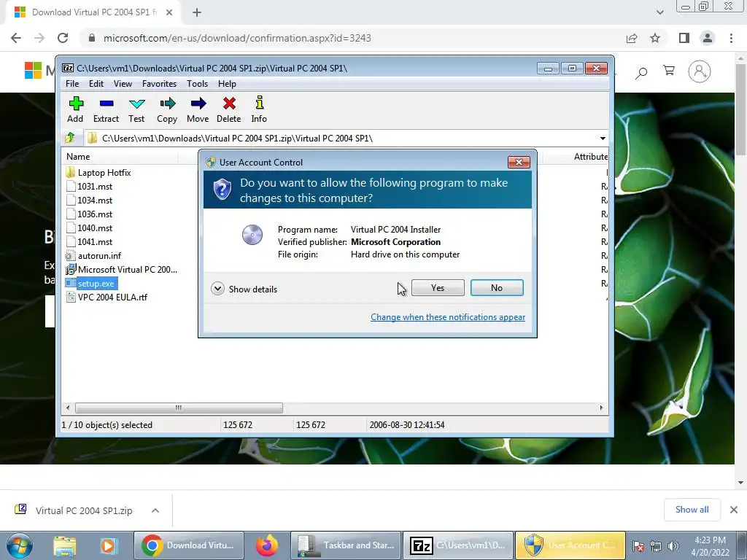Open the network tray icon

(x=656, y=545)
